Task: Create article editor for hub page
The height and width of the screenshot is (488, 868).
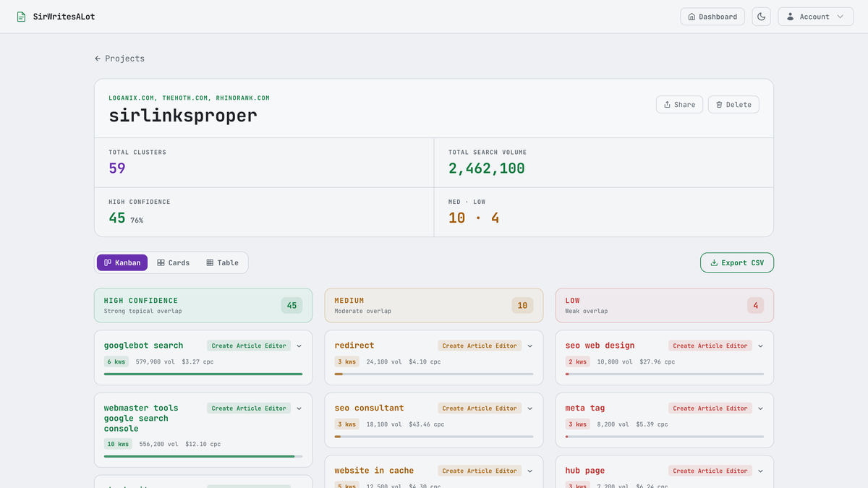Action: [x=710, y=471]
